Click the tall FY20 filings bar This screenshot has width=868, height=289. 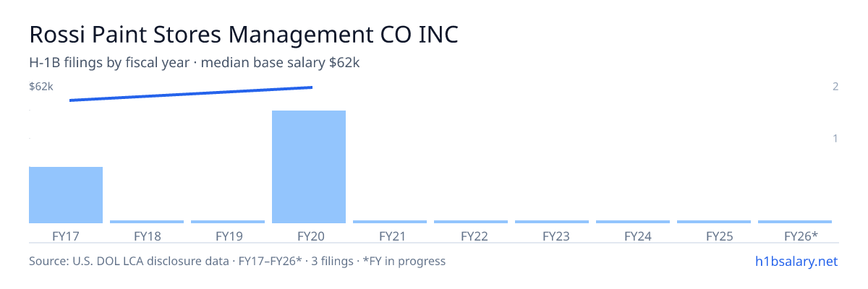click(309, 167)
